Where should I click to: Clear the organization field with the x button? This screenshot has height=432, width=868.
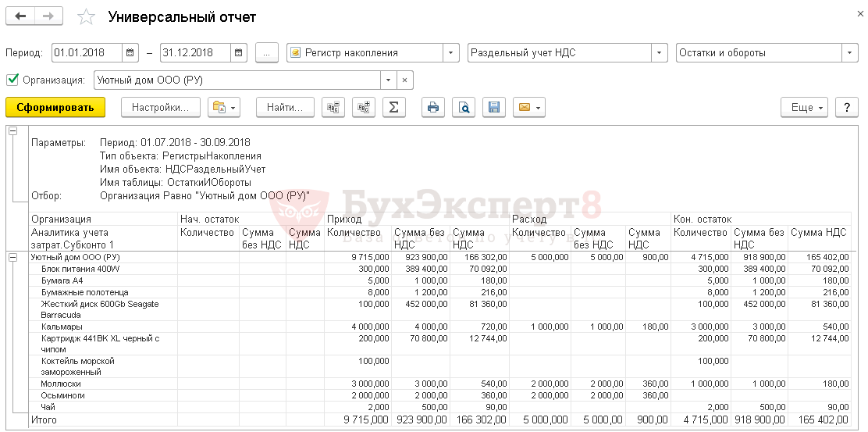[x=404, y=80]
